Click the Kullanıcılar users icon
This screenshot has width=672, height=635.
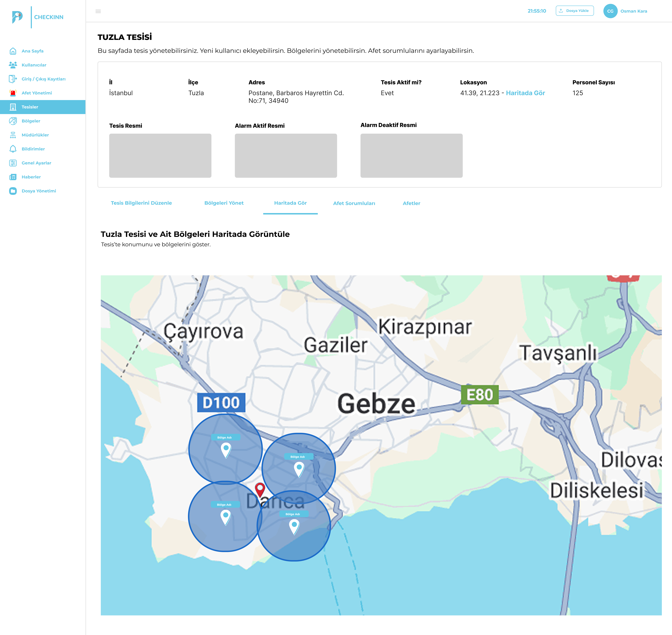click(13, 65)
